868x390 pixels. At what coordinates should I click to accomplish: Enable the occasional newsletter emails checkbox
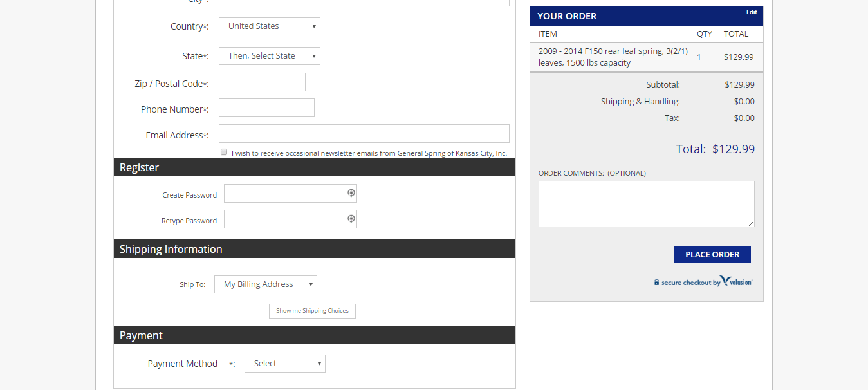click(224, 152)
